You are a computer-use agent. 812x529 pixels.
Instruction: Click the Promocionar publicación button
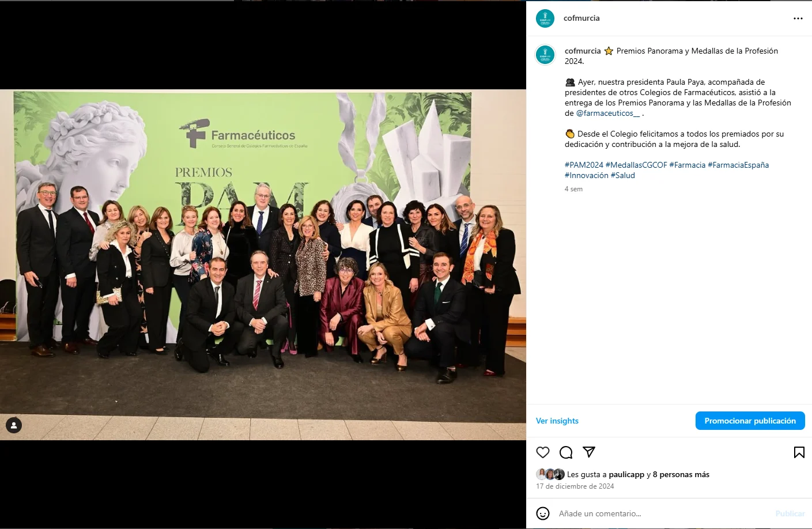coord(750,421)
